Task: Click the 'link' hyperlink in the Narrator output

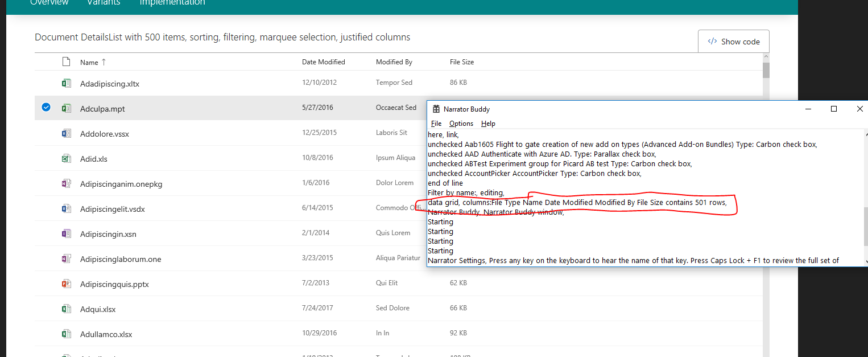Action: [x=452, y=134]
